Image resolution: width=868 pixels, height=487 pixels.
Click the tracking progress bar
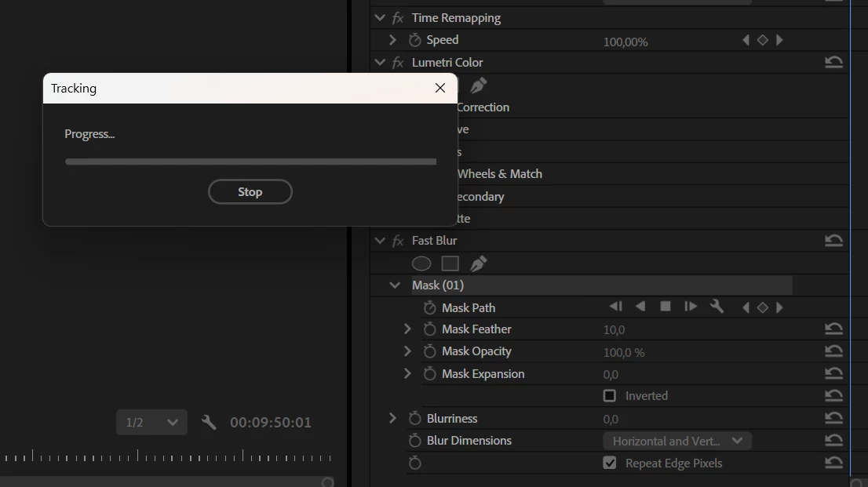coord(251,162)
